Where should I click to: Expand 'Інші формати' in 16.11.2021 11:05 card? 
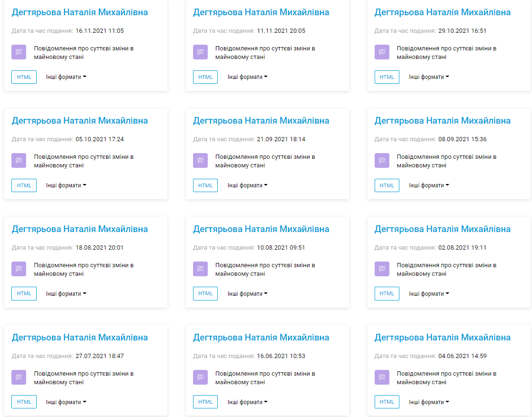66,77
